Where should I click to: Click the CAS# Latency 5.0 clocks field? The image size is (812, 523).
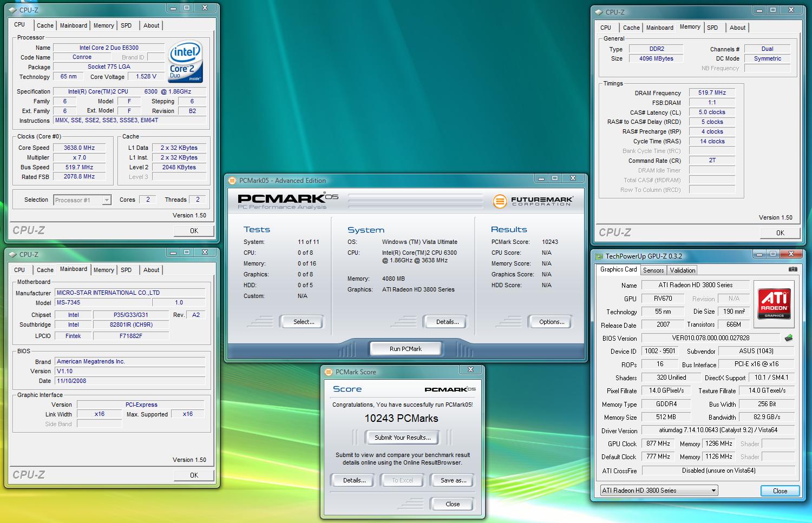(712, 112)
